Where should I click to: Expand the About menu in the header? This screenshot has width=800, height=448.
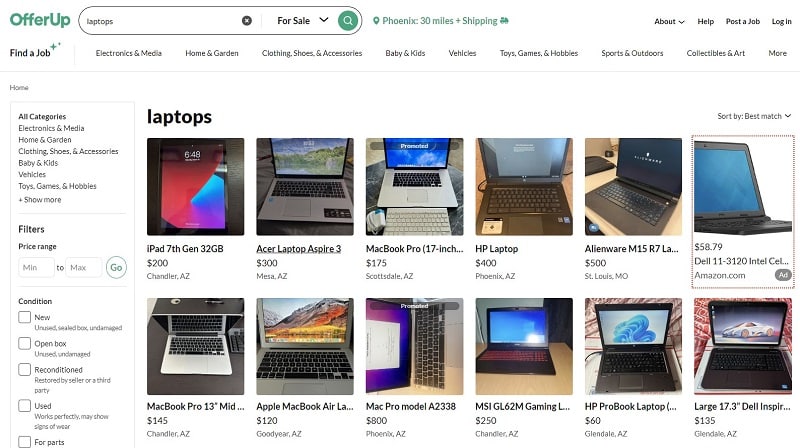[669, 21]
